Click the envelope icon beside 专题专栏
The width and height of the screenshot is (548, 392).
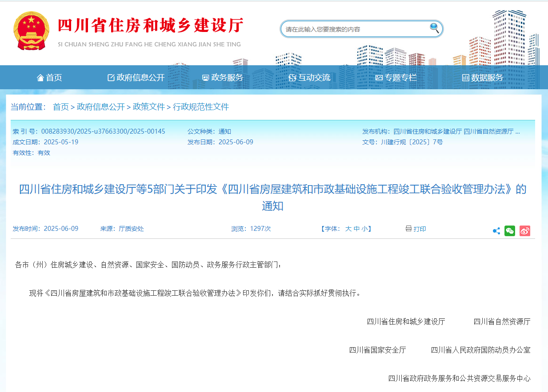(379, 77)
